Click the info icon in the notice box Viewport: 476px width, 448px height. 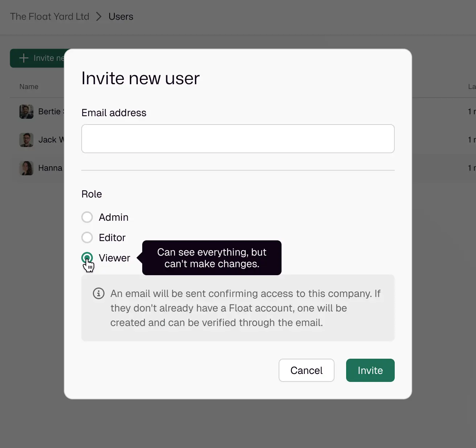click(99, 293)
